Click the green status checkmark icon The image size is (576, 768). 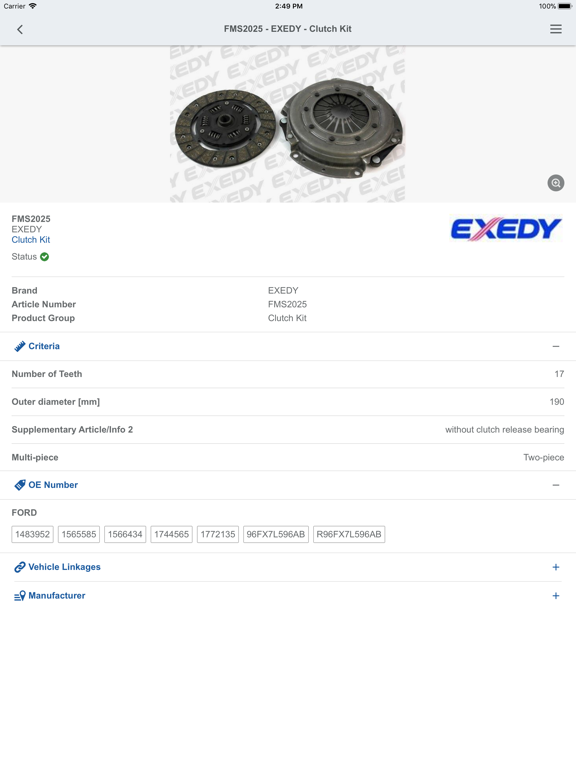point(45,257)
